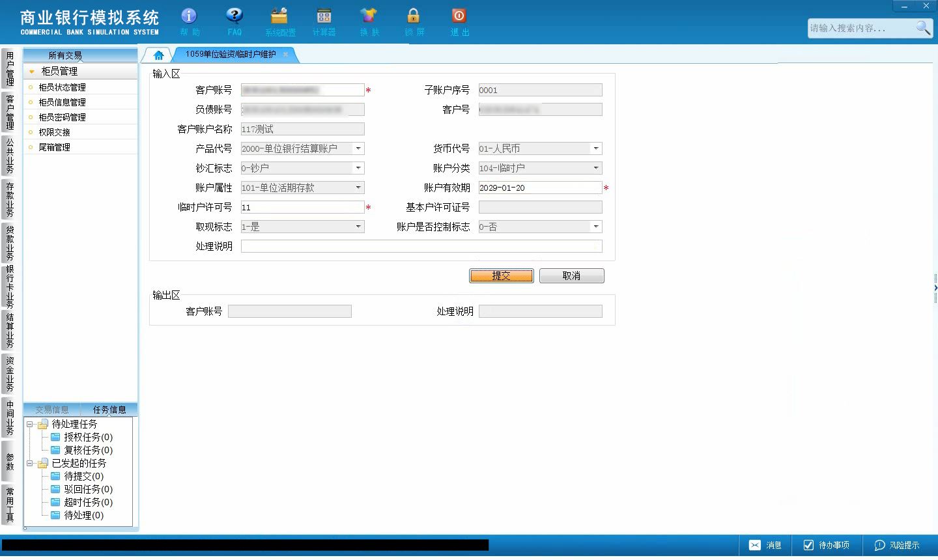Open the Help (帮助) icon

189,21
